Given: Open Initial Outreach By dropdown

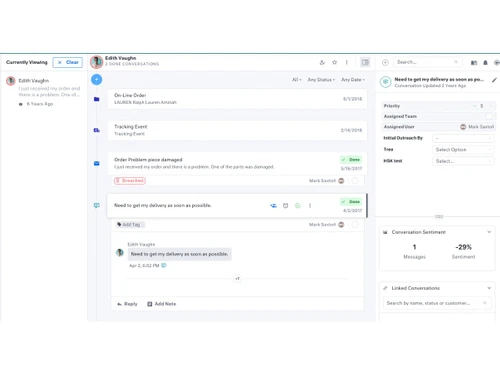Looking at the screenshot, I should click(x=463, y=138).
